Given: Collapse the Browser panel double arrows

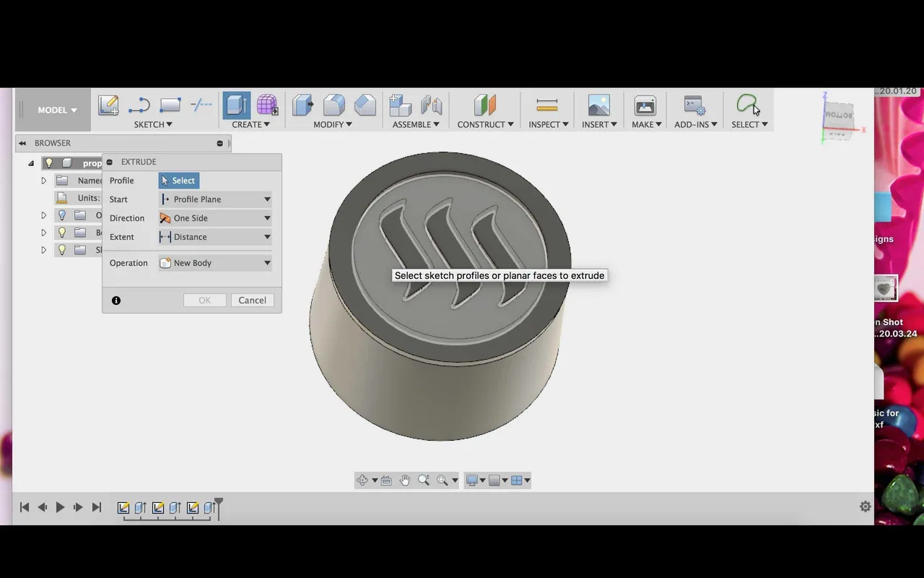Looking at the screenshot, I should point(22,143).
